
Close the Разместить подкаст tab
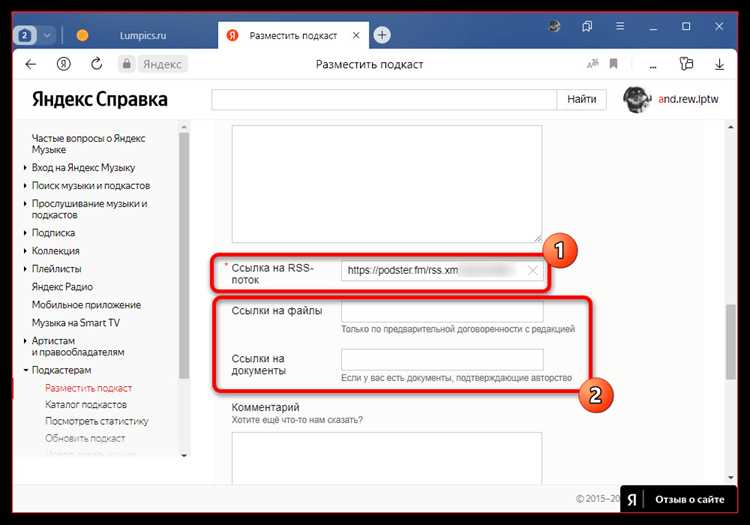[x=356, y=35]
